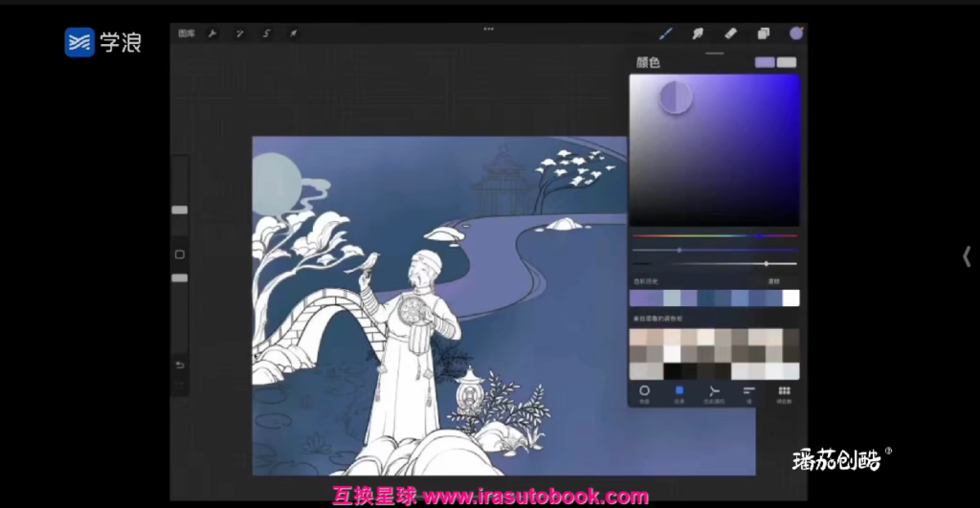Click the collapse chevron at right edge
Screen dimensions: 980x508
click(x=967, y=256)
